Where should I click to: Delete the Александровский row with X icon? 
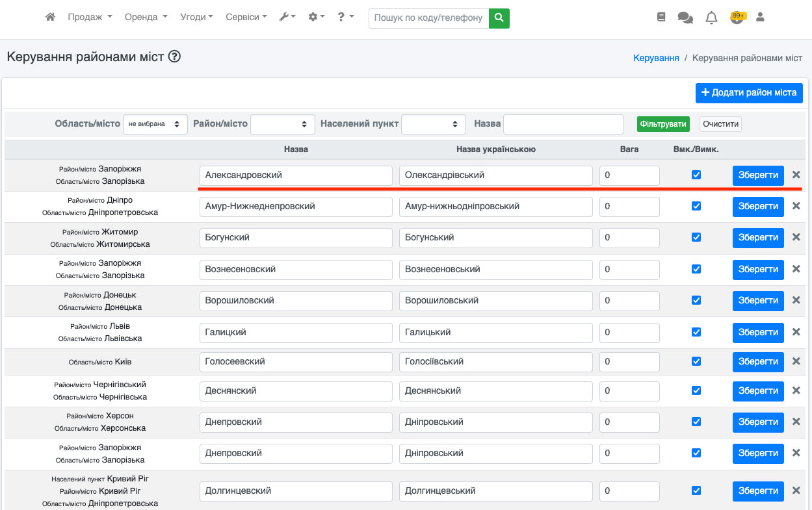796,175
